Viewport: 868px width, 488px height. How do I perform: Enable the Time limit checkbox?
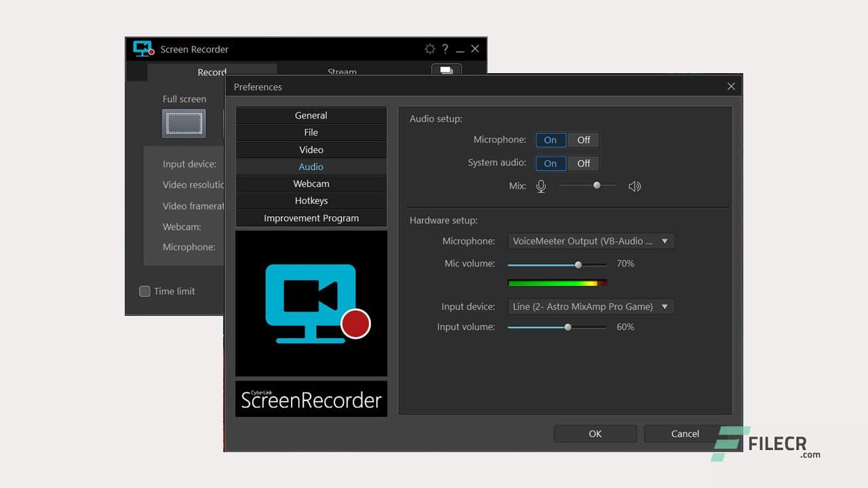(x=144, y=291)
